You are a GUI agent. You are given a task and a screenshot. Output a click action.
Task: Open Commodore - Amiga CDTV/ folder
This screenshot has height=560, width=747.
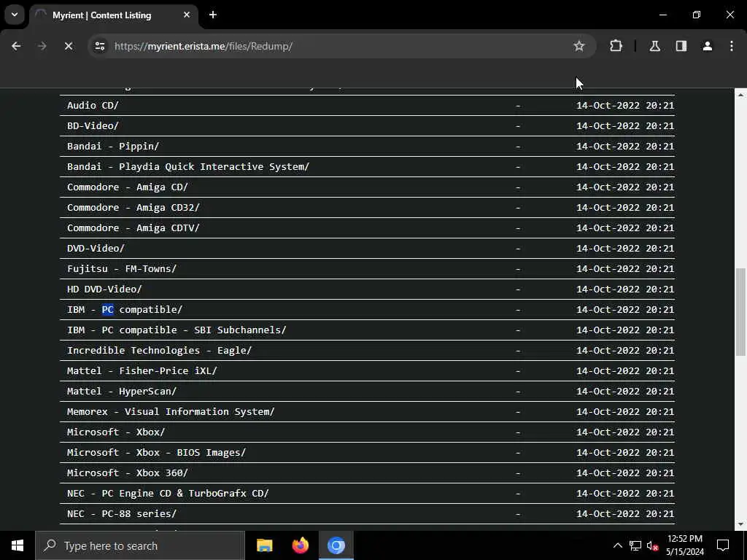click(x=133, y=228)
